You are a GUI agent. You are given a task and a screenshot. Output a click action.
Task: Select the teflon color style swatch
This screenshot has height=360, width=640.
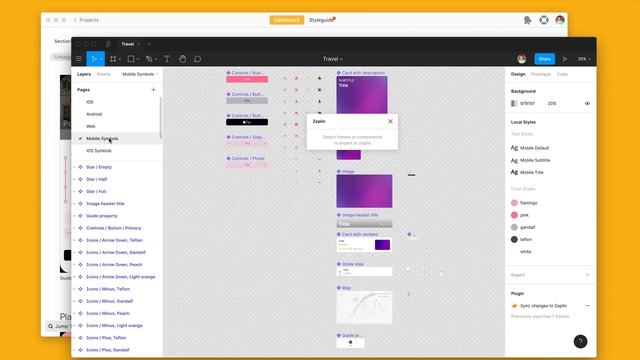tap(514, 239)
